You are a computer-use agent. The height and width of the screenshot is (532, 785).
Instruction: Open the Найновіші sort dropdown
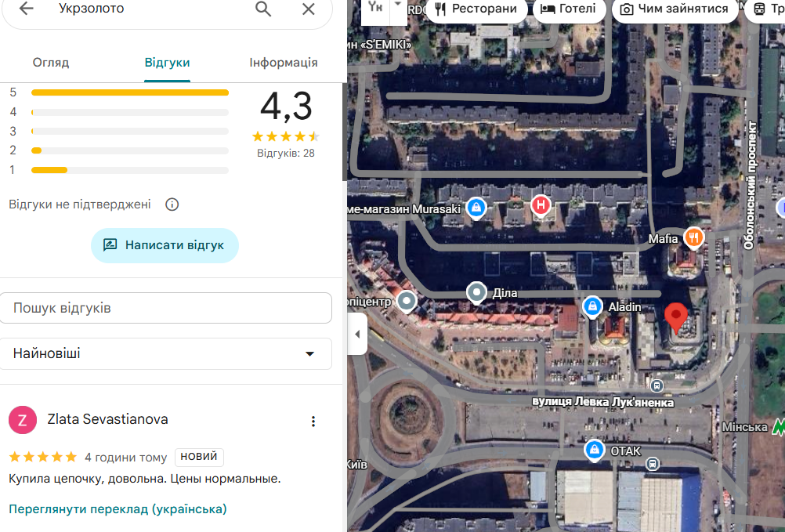[166, 353]
